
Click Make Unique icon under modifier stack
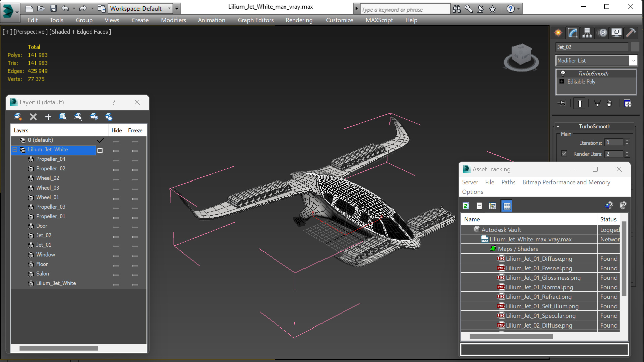tap(597, 103)
